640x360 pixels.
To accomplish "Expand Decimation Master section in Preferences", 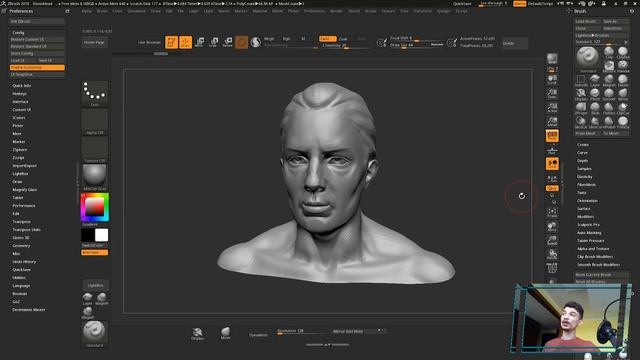I will [x=29, y=310].
